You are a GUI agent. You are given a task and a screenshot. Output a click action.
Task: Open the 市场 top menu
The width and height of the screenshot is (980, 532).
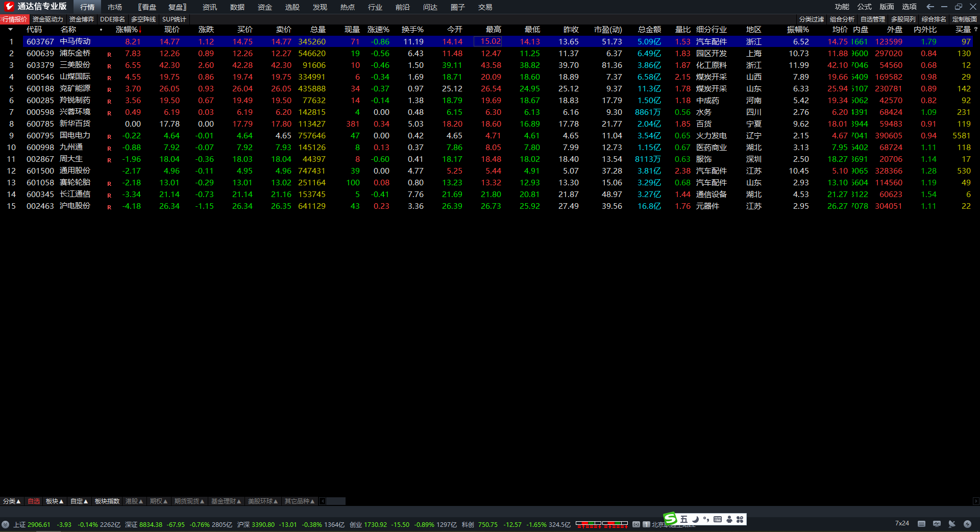pyautogui.click(x=115, y=7)
